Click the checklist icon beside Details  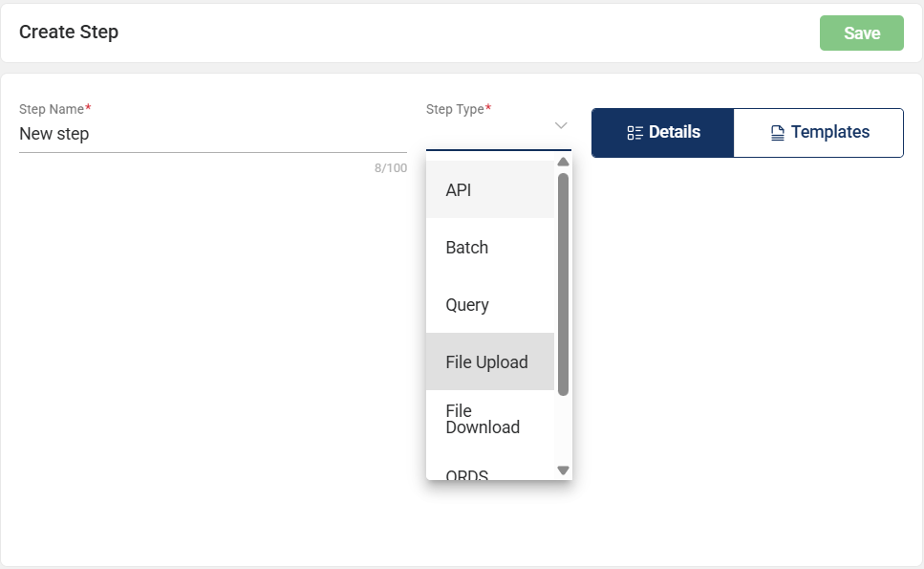[x=634, y=133]
